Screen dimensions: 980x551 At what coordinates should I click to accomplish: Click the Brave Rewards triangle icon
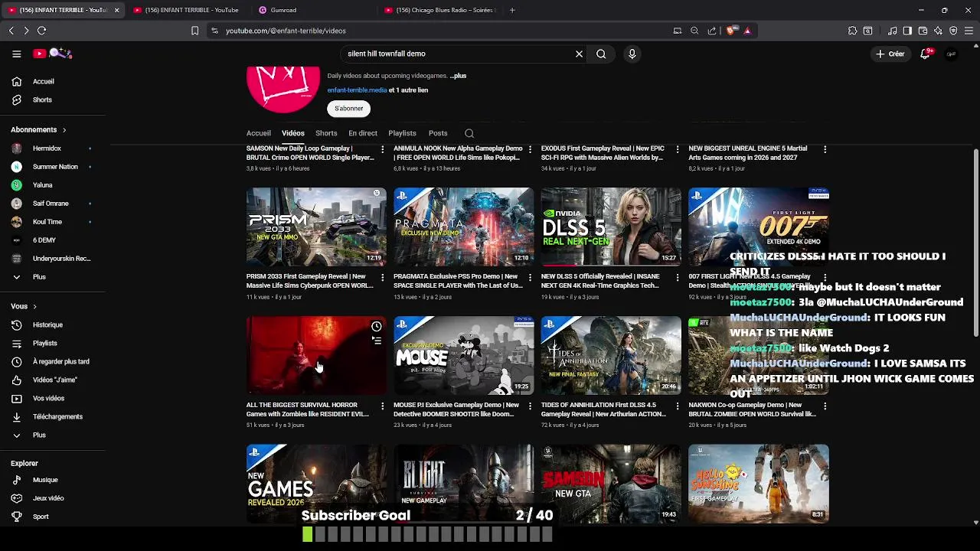747,31
